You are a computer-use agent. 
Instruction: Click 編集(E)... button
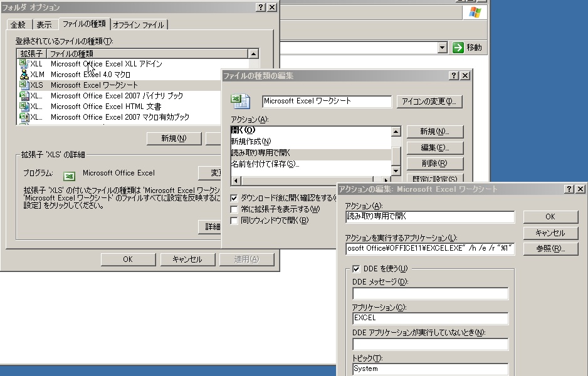pyautogui.click(x=435, y=148)
